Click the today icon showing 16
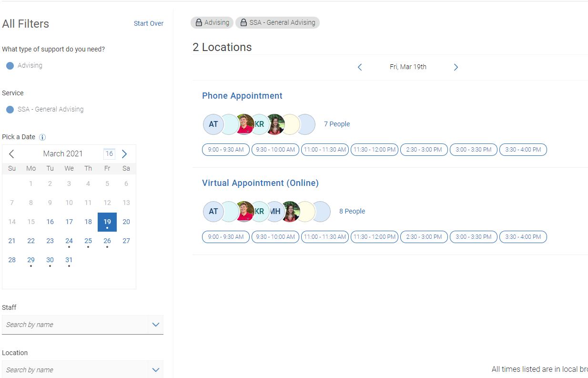 pos(109,153)
